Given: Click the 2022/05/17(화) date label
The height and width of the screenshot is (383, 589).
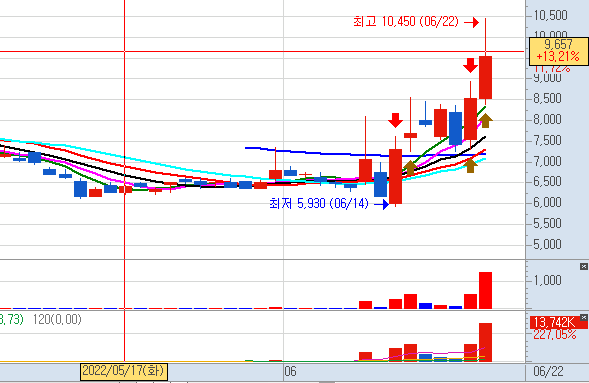Looking at the screenshot, I should tap(124, 371).
